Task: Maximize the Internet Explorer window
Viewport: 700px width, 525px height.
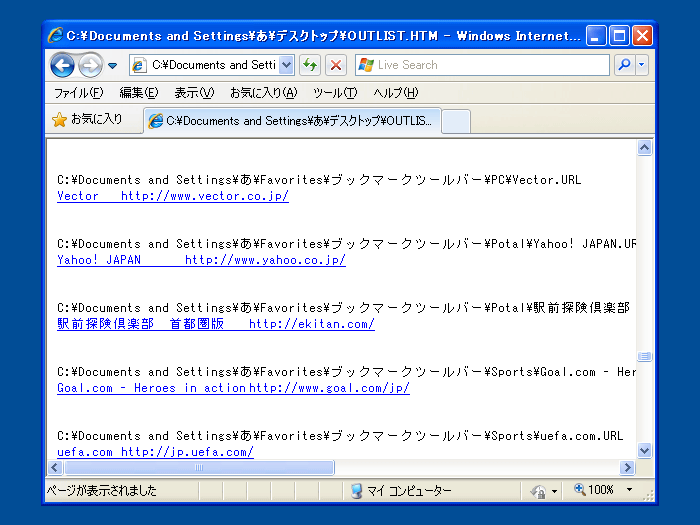Action: (x=619, y=36)
